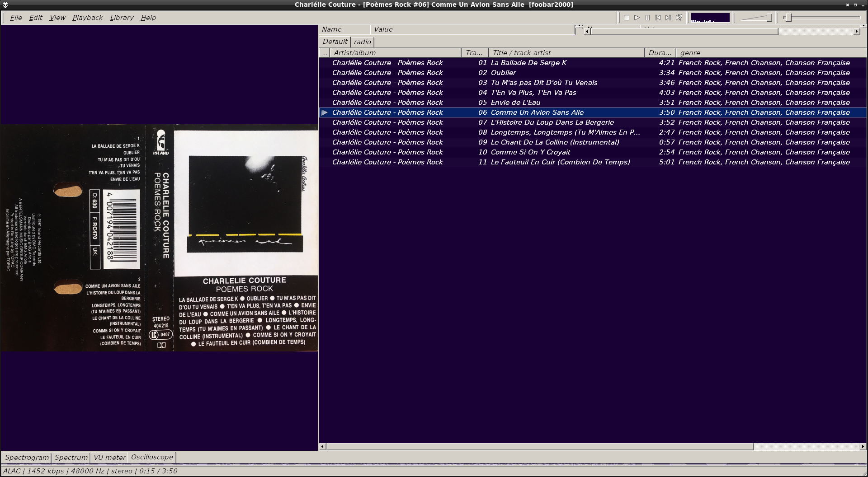Select track Comme Si On Y Croyait
The height and width of the screenshot is (477, 868).
pos(593,152)
